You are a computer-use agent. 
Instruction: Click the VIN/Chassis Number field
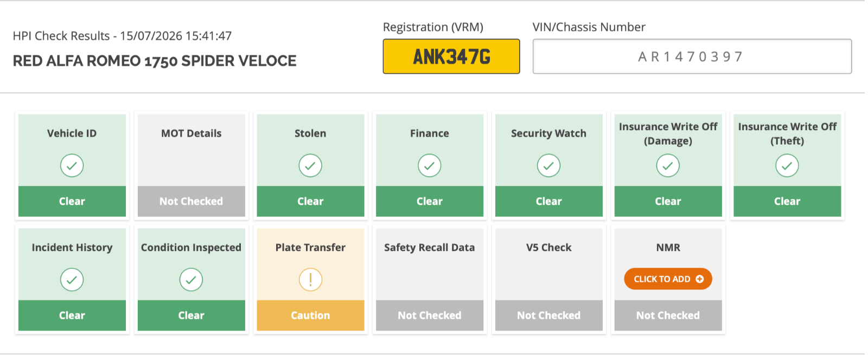tap(692, 56)
